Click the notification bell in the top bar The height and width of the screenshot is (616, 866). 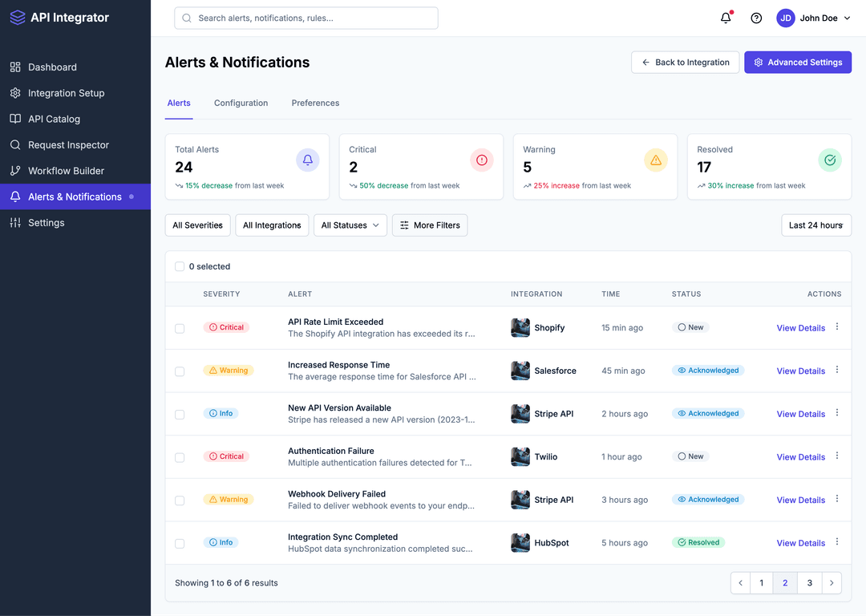tap(725, 17)
